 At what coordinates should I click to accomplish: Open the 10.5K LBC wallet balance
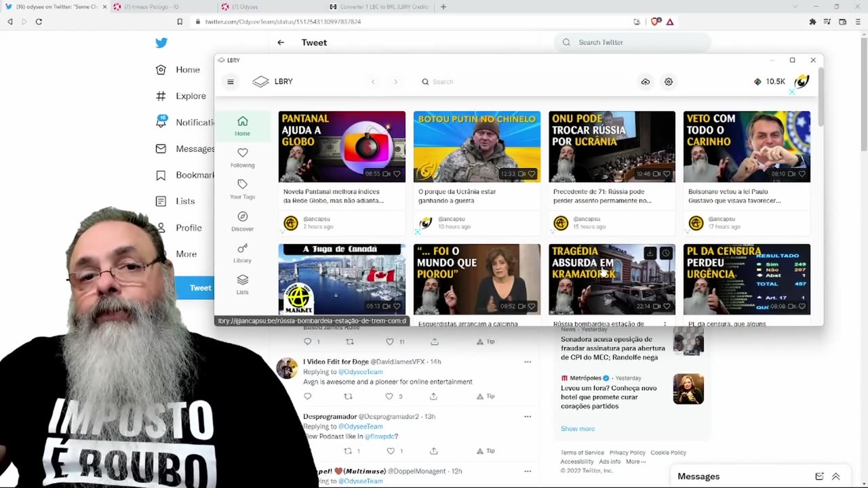click(x=770, y=81)
